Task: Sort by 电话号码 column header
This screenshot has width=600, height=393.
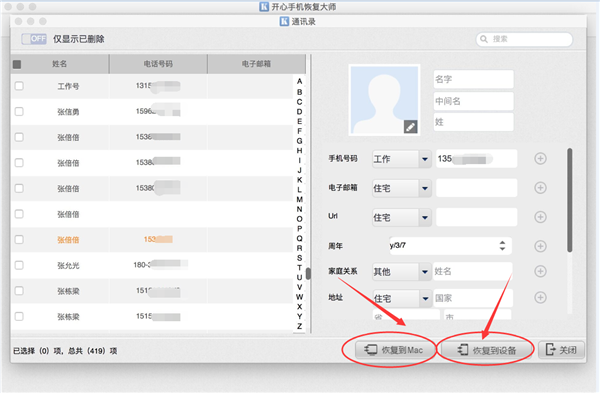Action: click(158, 64)
